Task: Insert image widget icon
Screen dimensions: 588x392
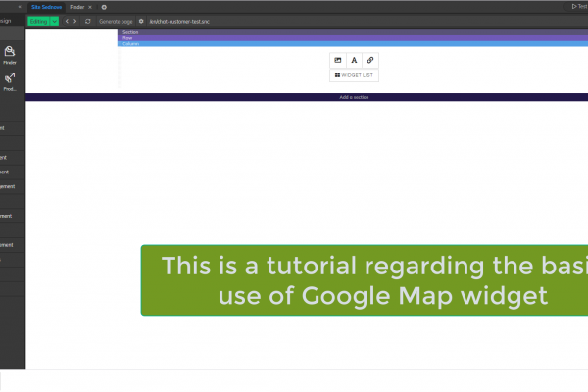Action: point(338,60)
